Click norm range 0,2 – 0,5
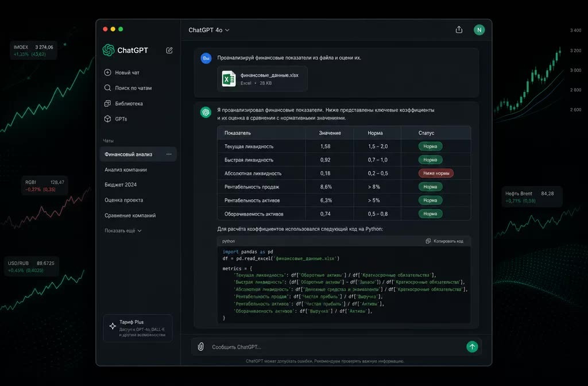This screenshot has height=386, width=588. click(x=378, y=173)
